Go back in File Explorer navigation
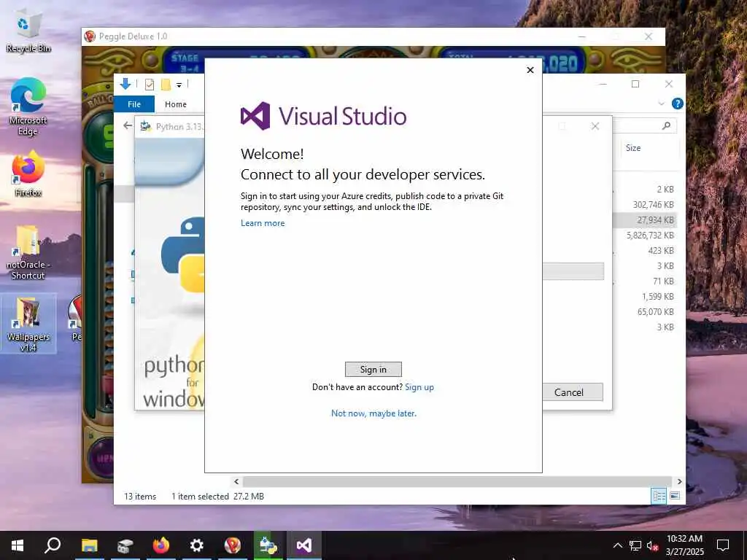 (x=127, y=125)
